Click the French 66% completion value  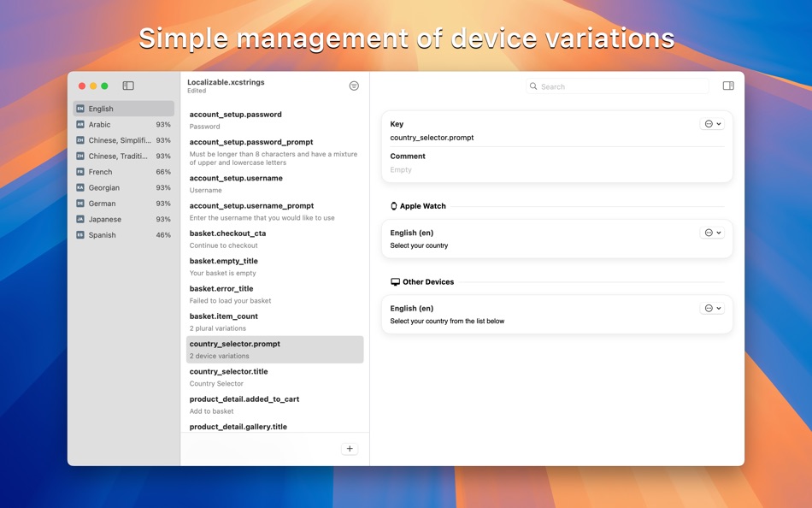click(x=163, y=172)
